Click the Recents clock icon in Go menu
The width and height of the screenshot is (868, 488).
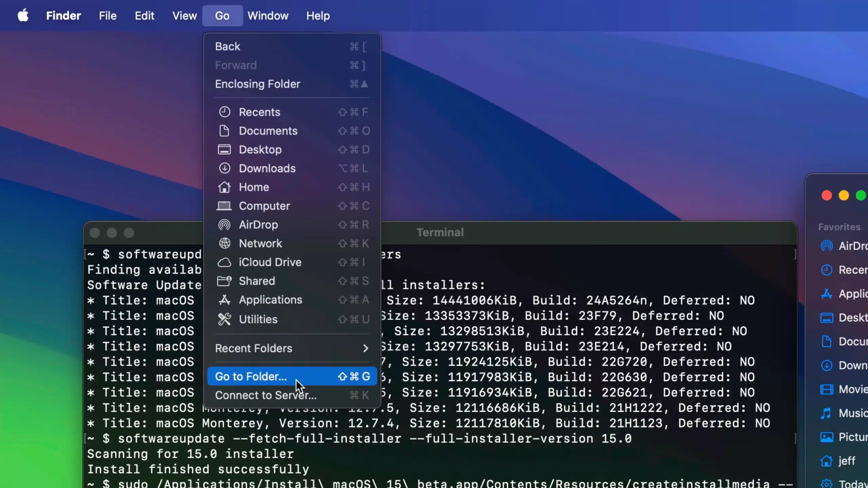(224, 112)
